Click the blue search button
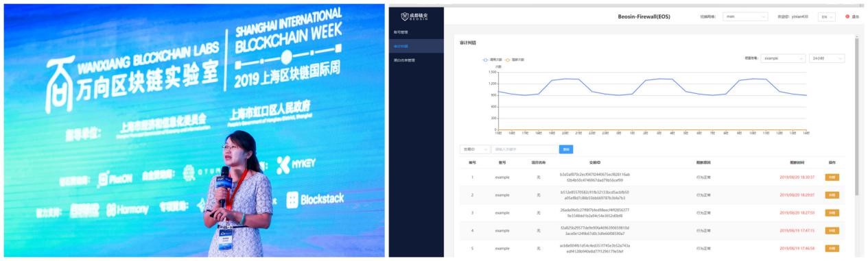Screen dimensions: 868x261 567,149
